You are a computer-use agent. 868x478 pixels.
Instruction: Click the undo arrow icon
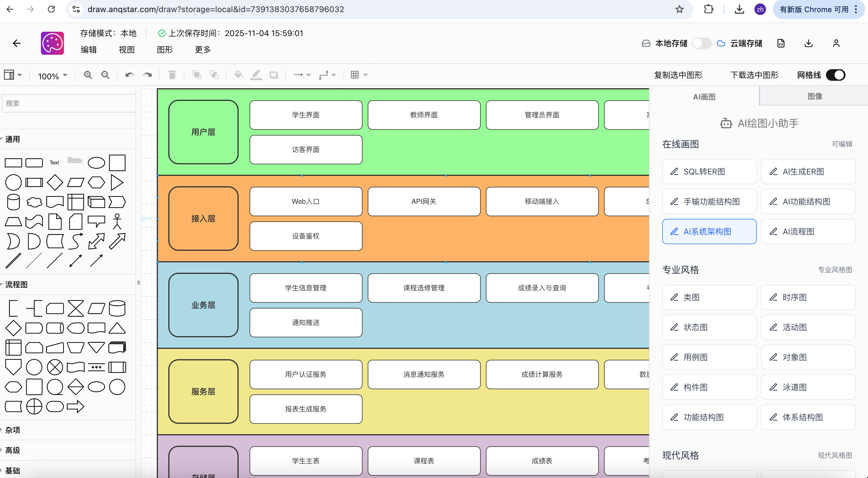[x=130, y=75]
